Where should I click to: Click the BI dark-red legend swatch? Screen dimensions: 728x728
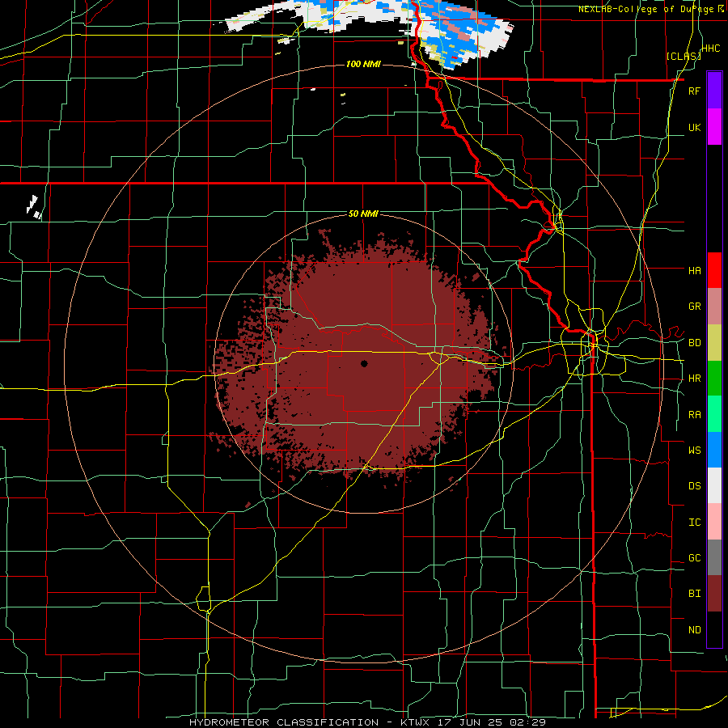coord(714,594)
